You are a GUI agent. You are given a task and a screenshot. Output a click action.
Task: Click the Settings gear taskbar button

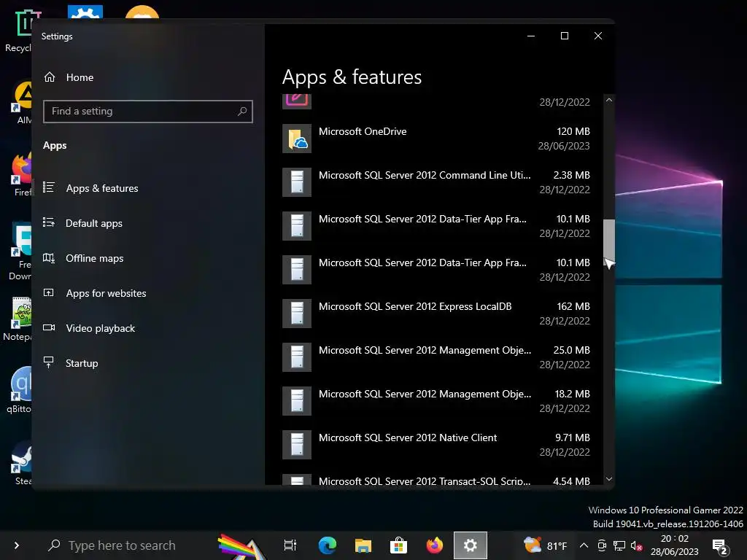pos(471,545)
